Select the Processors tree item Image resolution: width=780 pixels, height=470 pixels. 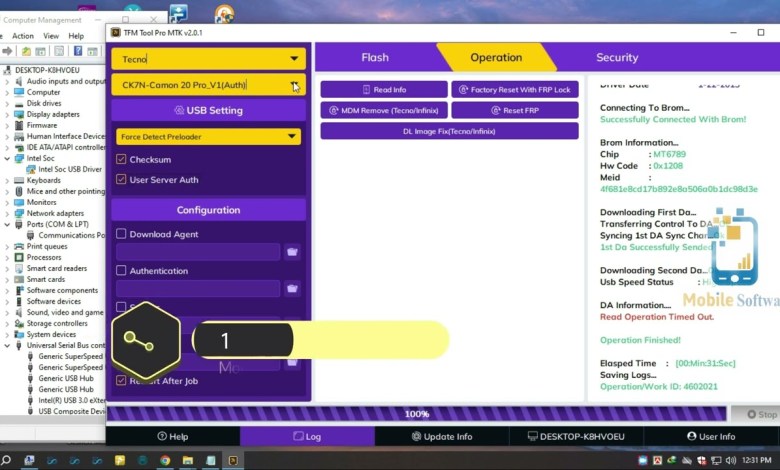(44, 257)
